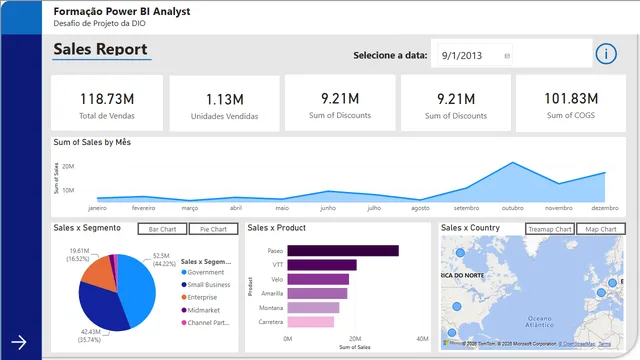This screenshot has width=640, height=360.
Task: Click the Total de Vendas 118.73M card
Action: [107, 103]
